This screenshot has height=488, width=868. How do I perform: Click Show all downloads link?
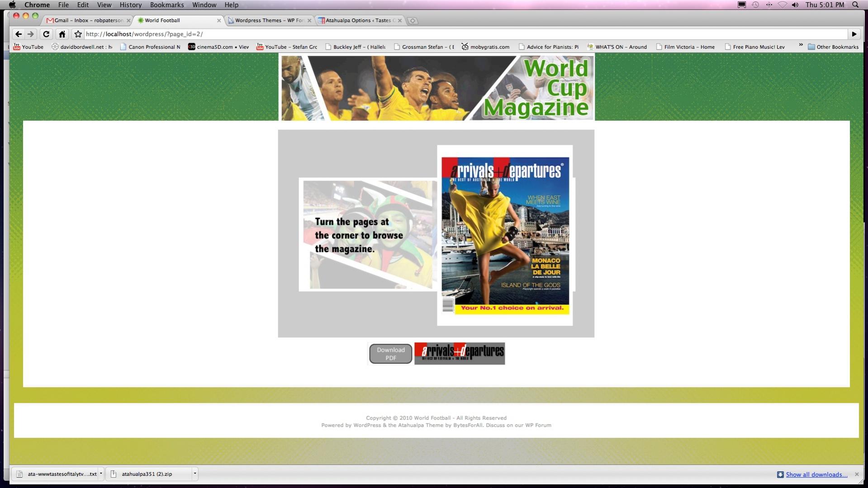[816, 474]
